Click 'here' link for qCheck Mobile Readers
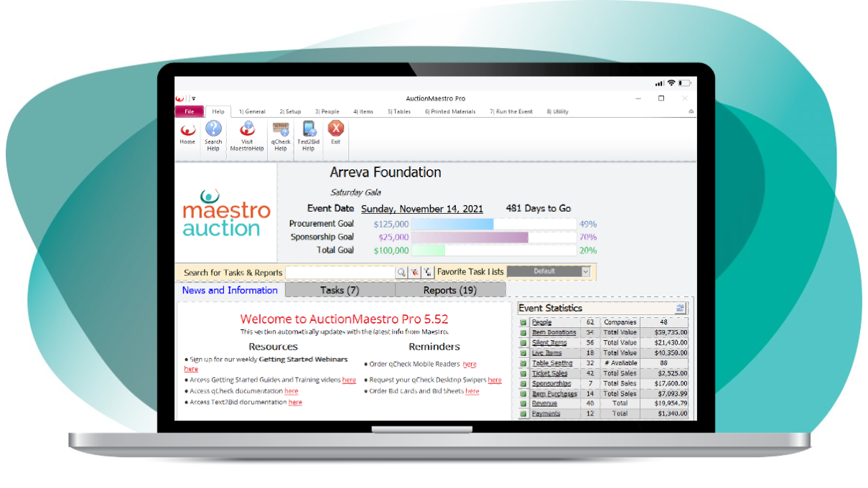Image resolution: width=868 pixels, height=488 pixels. click(470, 365)
